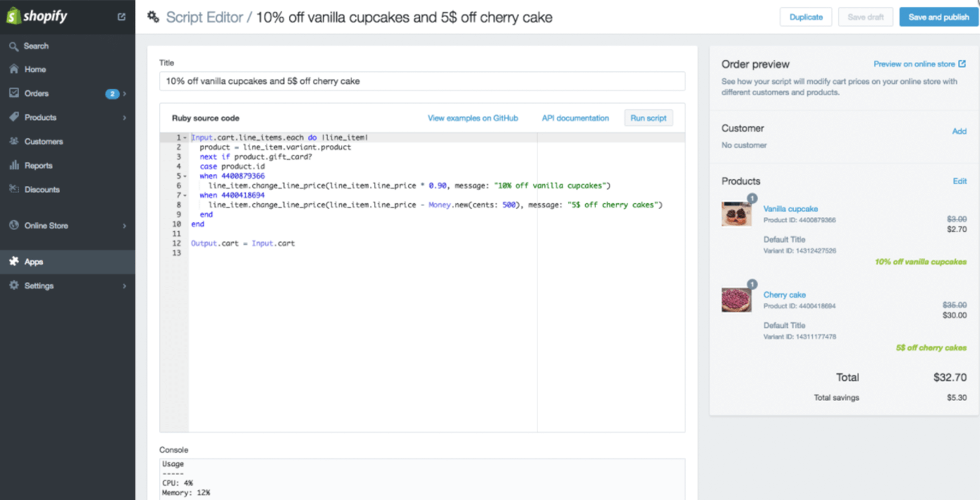Click the Duplicate button
This screenshot has height=500, width=980.
click(x=806, y=17)
